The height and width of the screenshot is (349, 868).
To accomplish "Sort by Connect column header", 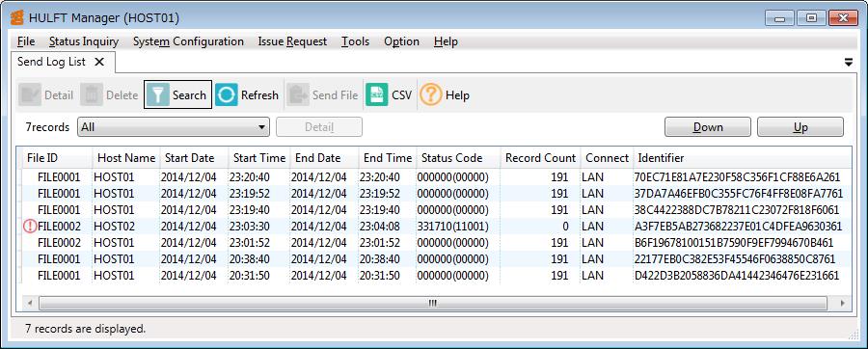I will coord(607,158).
